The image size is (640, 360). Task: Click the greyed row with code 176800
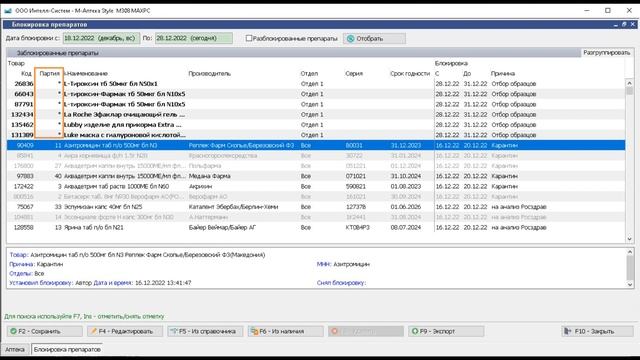[316, 166]
